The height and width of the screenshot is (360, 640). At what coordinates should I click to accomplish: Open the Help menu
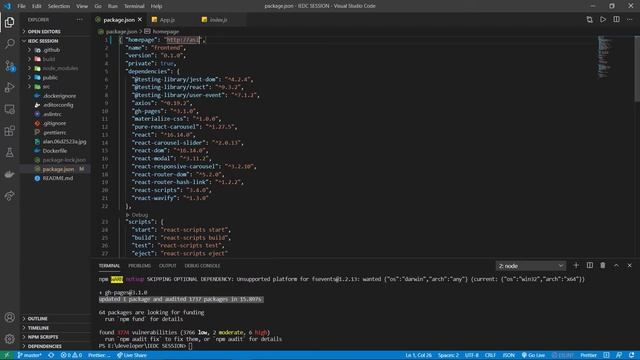[x=156, y=6]
